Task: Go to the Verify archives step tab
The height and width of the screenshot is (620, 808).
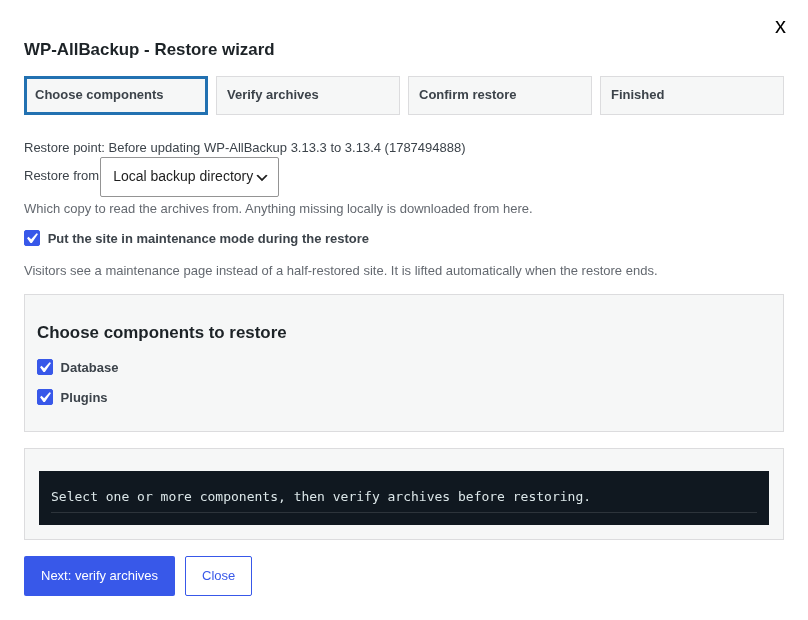Action: coord(308,95)
